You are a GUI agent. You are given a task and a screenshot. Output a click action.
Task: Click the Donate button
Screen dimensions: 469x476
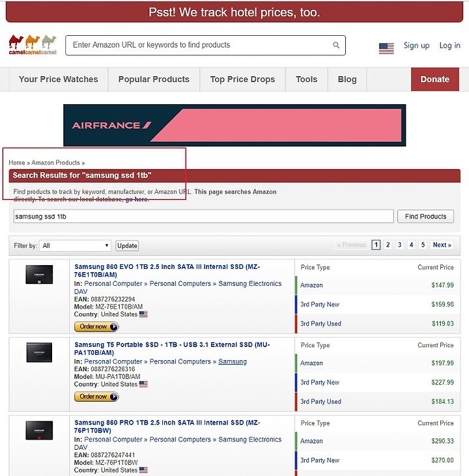[x=434, y=79]
